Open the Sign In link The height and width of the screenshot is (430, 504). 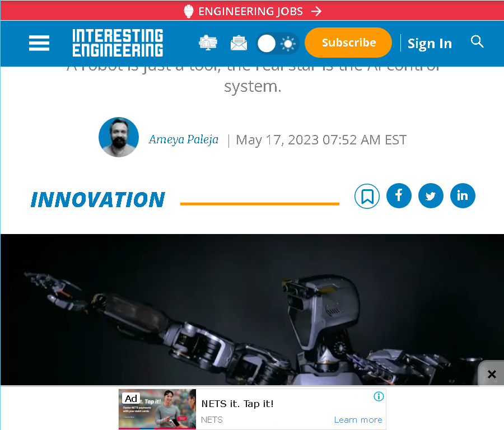(x=430, y=43)
